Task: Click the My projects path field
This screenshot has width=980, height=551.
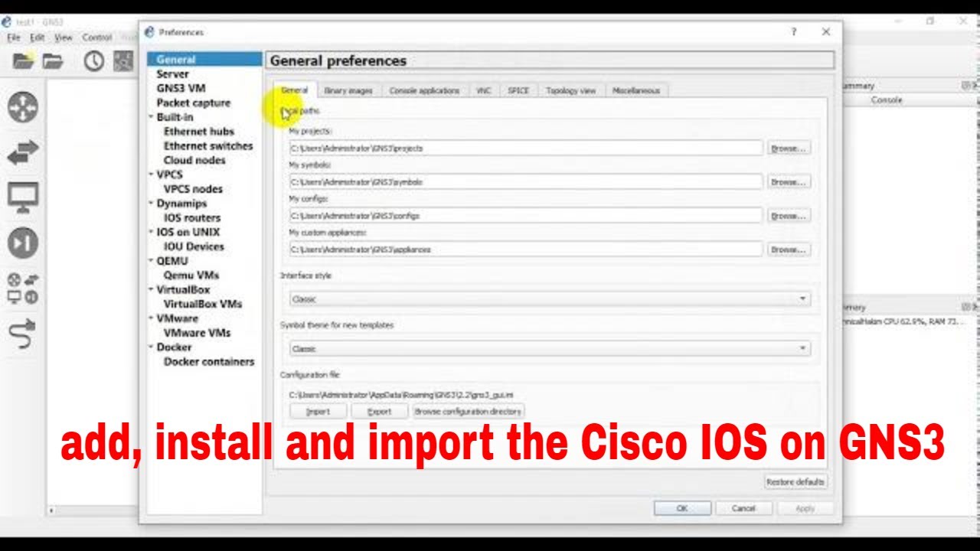Action: click(526, 148)
